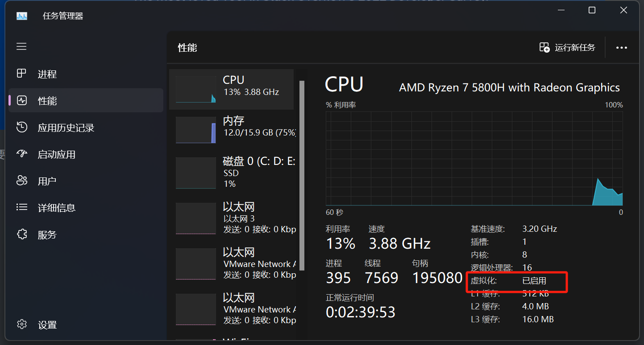Click the disk 0 mini graph thumbnail
644x345 pixels.
195,173
